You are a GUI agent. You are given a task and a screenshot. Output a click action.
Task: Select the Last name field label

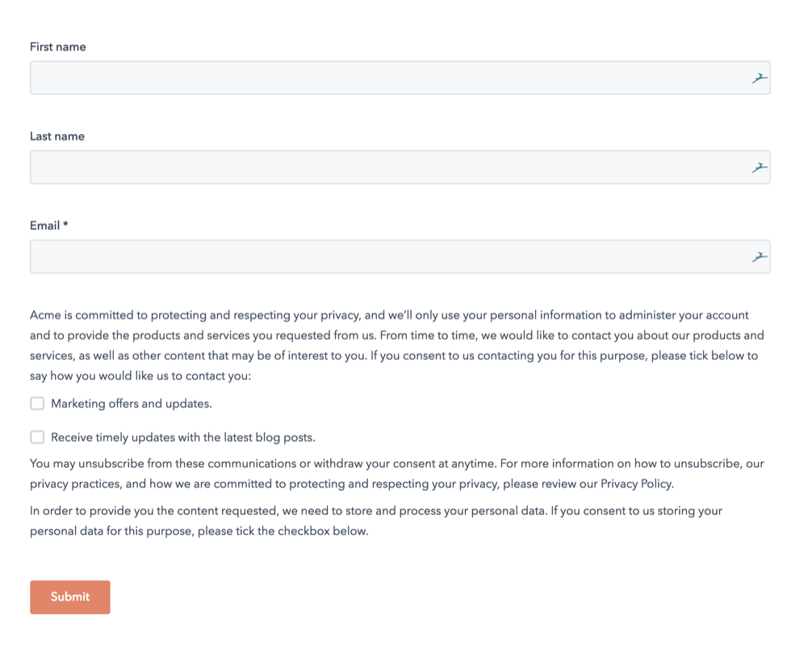coord(57,136)
